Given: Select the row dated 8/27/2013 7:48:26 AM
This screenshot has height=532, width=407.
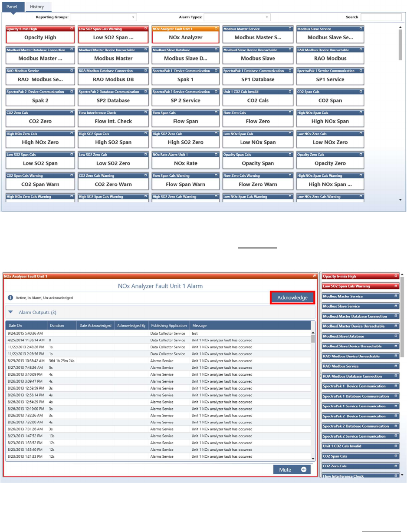Looking at the screenshot, I should (158, 367).
